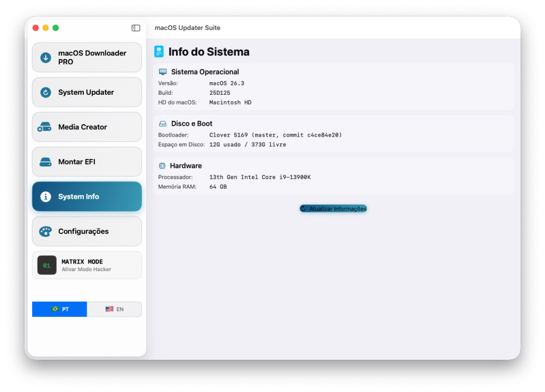Click the Hardware chip icon
The image size is (545, 392).
pyautogui.click(x=162, y=166)
